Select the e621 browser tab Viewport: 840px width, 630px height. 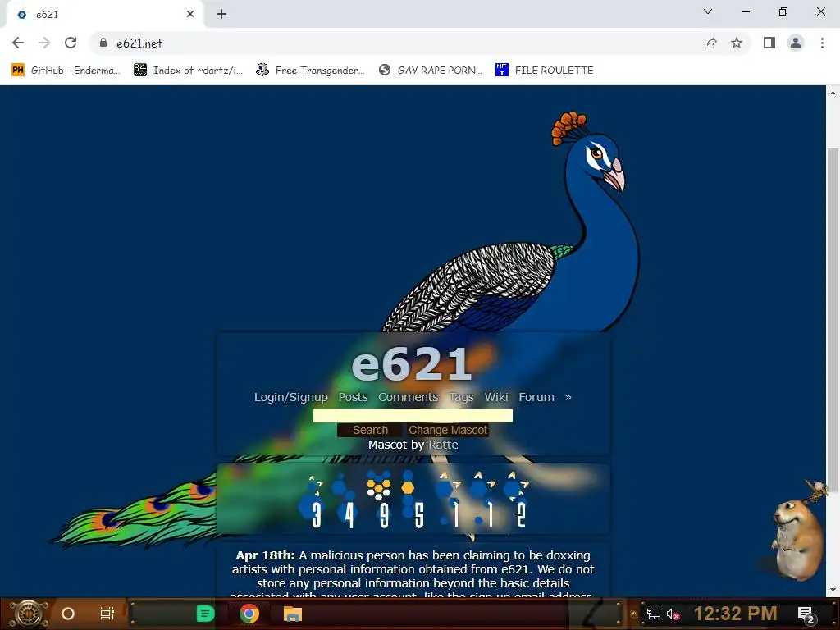(x=104, y=15)
